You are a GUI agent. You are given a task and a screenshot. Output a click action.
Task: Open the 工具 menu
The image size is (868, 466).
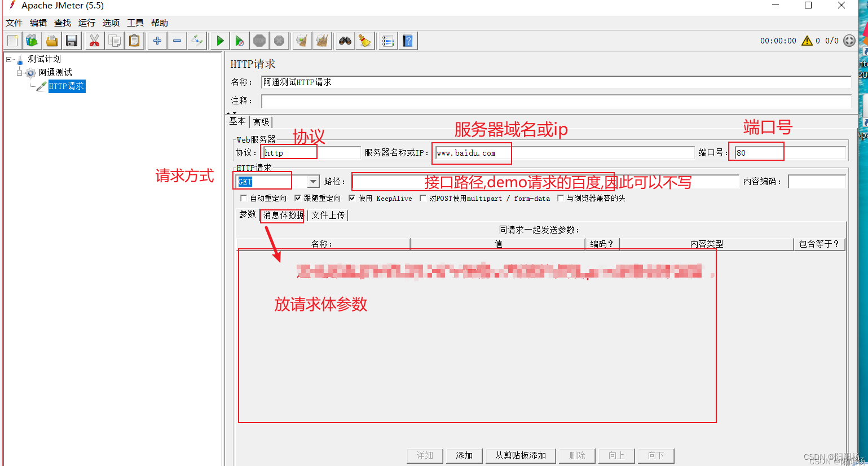pyautogui.click(x=135, y=23)
